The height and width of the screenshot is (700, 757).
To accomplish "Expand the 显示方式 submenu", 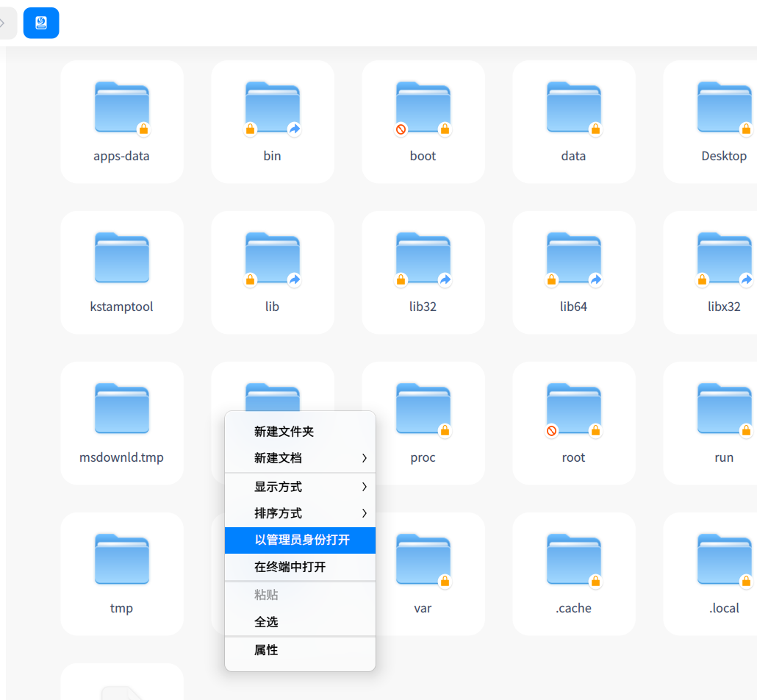I will pyautogui.click(x=300, y=487).
